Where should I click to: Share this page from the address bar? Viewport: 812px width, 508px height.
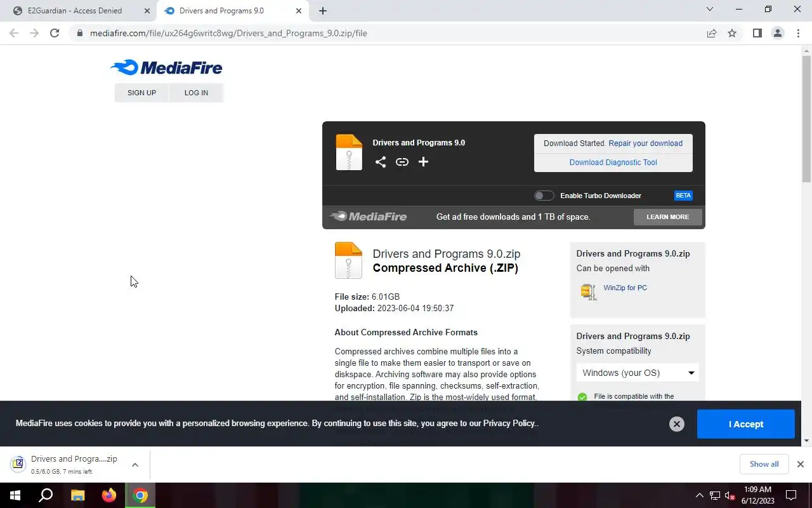(712, 33)
